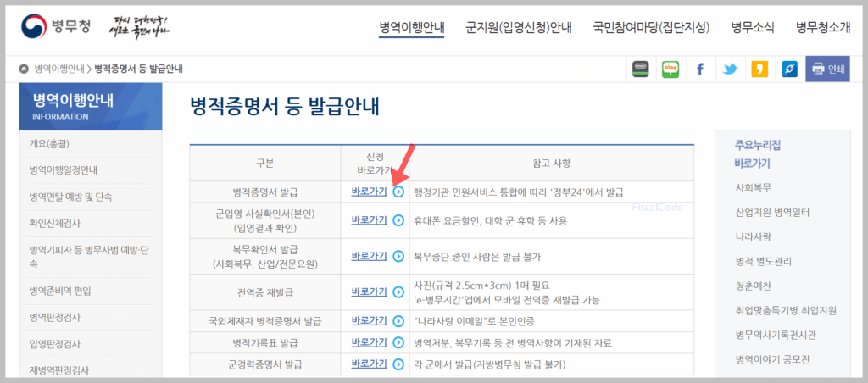Screen dimensions: 868x383
Task: Open the 병무소식 top menu
Action: click(753, 27)
